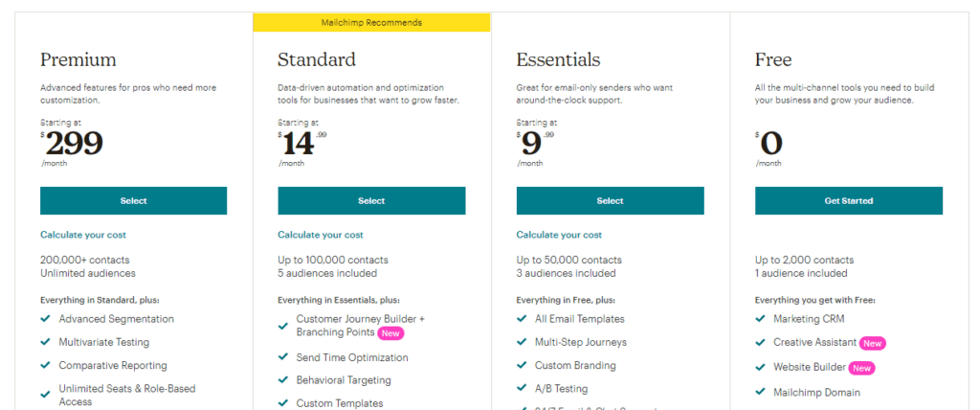Click New badge next to Website Builder
980x410 pixels.
pyautogui.click(x=862, y=368)
